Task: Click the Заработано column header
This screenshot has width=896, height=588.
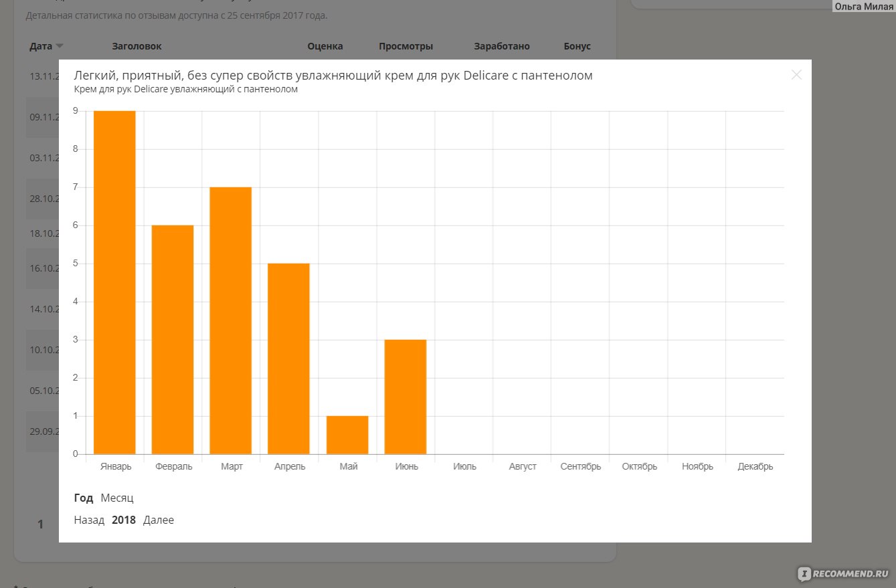Action: (502, 46)
